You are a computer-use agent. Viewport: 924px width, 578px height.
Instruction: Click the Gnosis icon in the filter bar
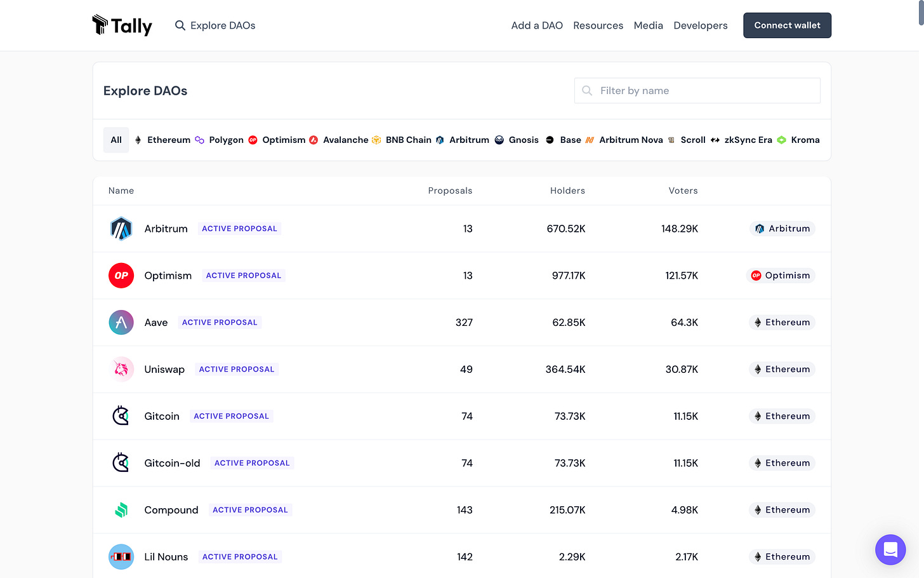tap(499, 140)
